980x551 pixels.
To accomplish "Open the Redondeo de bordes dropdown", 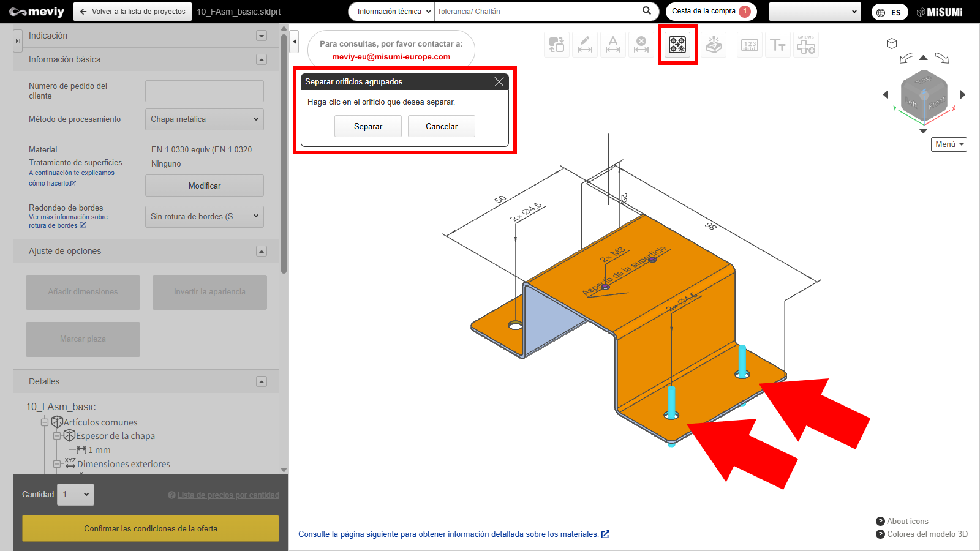I will click(205, 216).
